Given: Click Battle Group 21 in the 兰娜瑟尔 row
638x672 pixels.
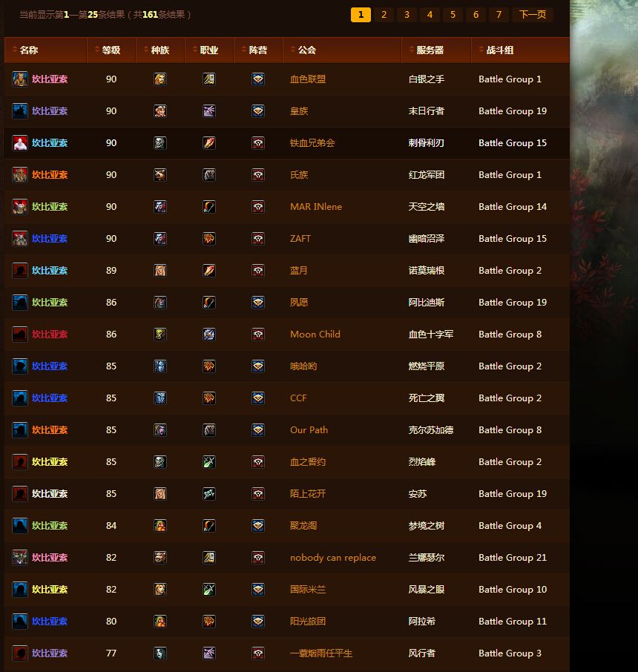Looking at the screenshot, I should click(x=513, y=558).
